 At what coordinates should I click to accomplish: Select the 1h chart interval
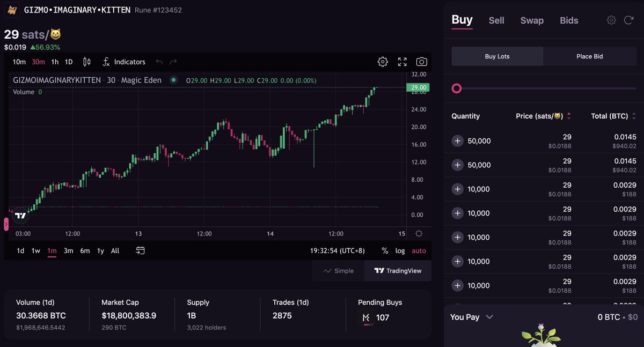(55, 62)
